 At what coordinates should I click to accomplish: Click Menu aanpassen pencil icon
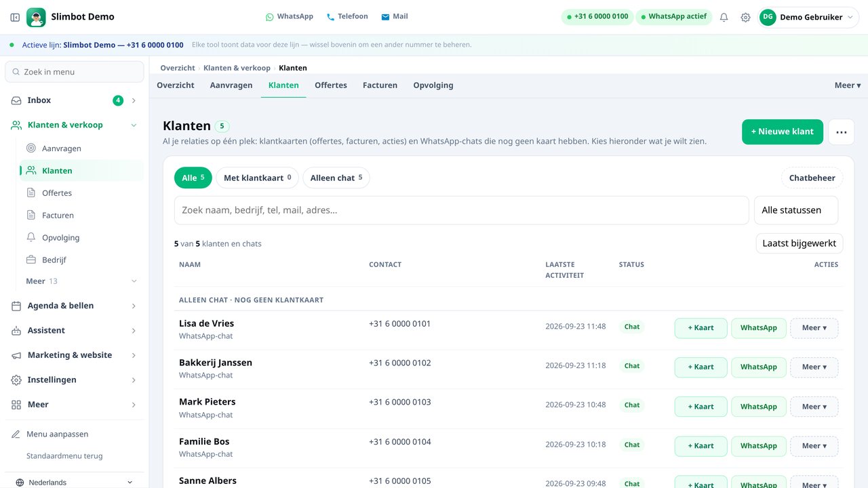16,434
